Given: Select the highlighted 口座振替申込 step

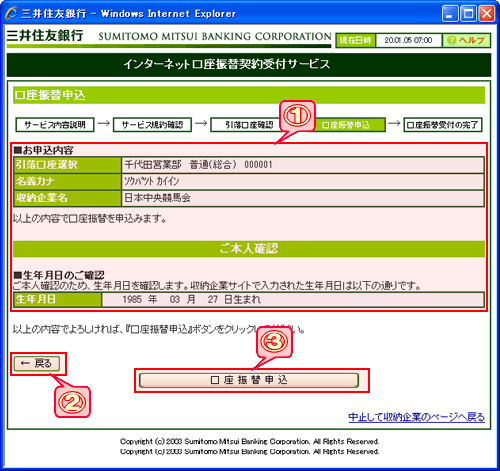Looking at the screenshot, I should 347,125.
